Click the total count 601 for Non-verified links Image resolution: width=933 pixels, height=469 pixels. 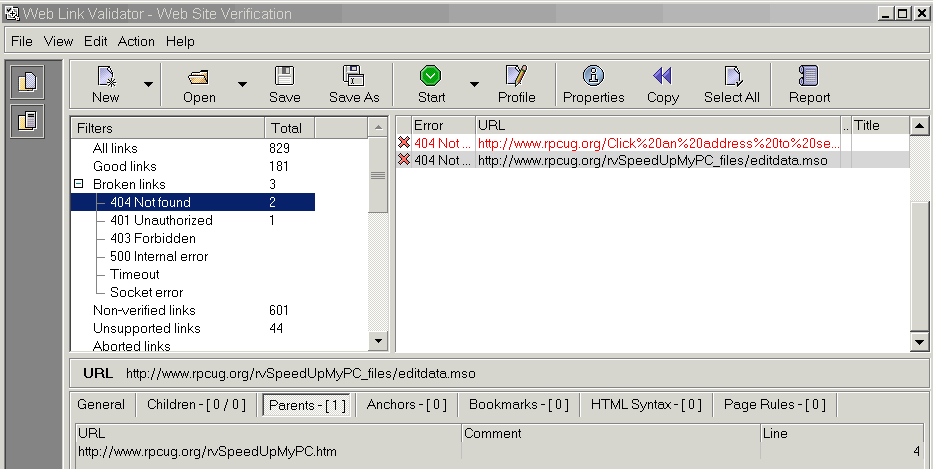pyautogui.click(x=278, y=310)
